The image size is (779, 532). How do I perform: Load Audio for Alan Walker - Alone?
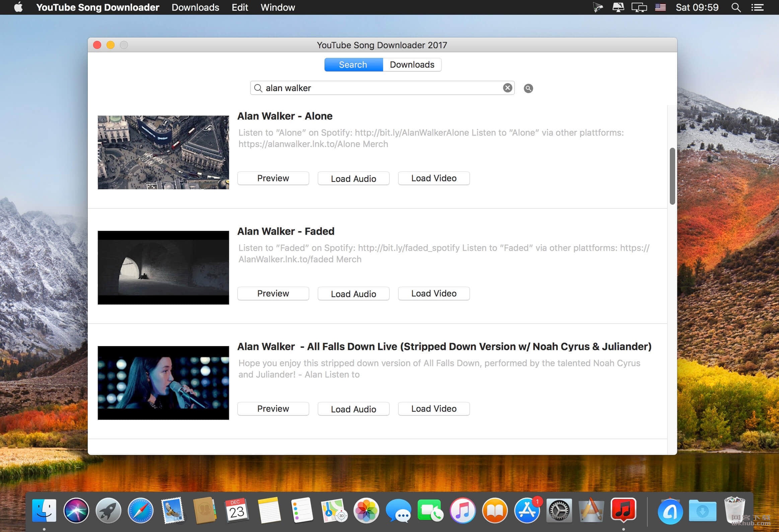tap(353, 178)
